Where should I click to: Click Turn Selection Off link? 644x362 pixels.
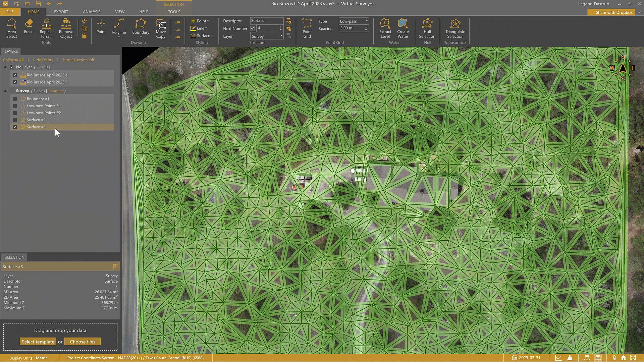(x=78, y=60)
